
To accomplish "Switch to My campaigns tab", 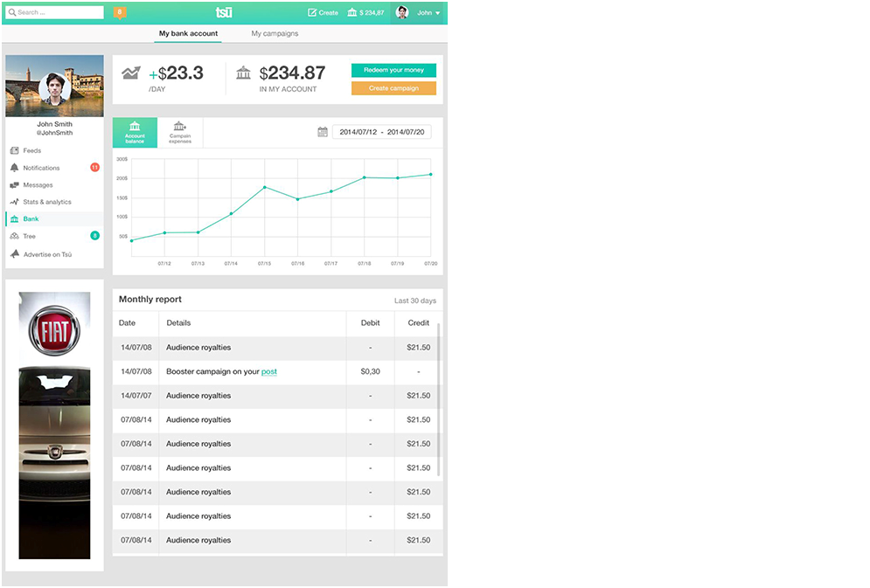I will point(275,33).
